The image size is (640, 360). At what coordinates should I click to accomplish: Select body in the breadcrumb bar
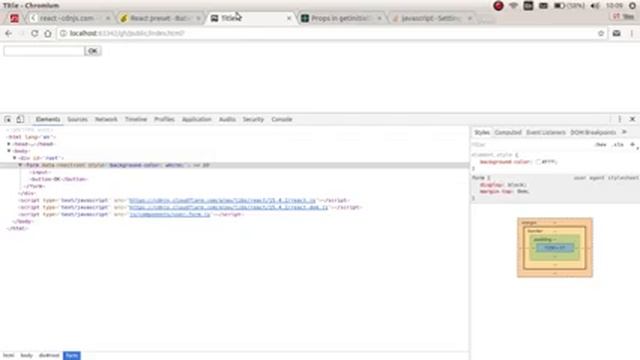click(x=26, y=356)
